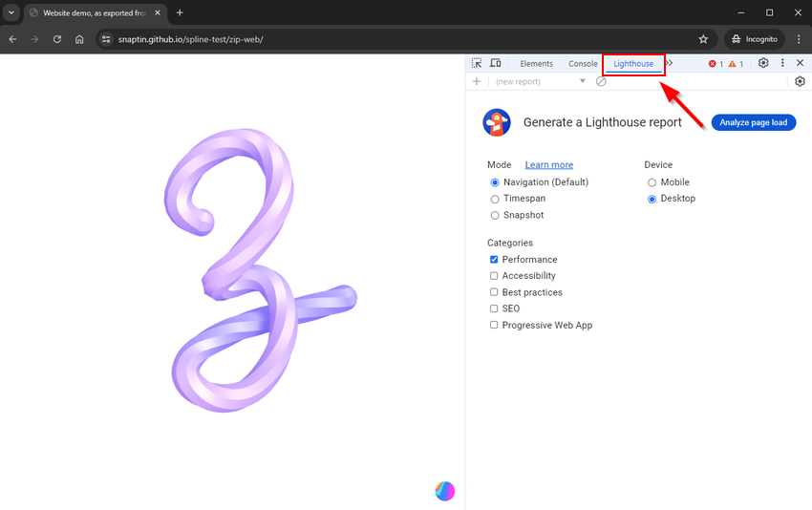
Task: Uncheck the Performance category
Action: pyautogui.click(x=494, y=260)
